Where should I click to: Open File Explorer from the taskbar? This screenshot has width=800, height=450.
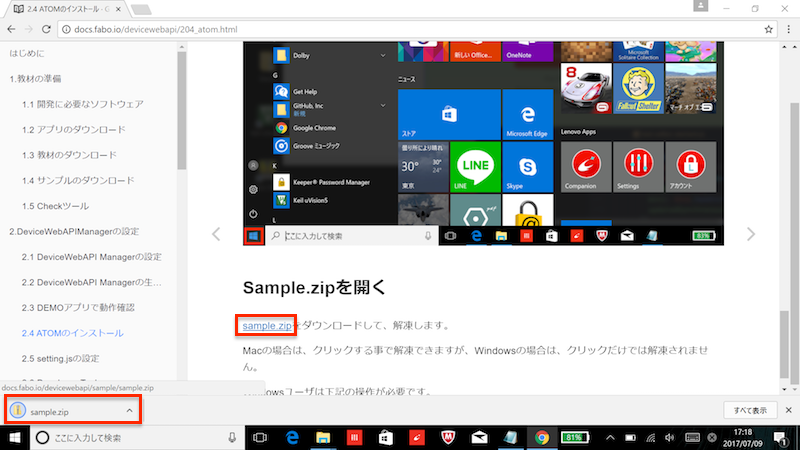324,438
